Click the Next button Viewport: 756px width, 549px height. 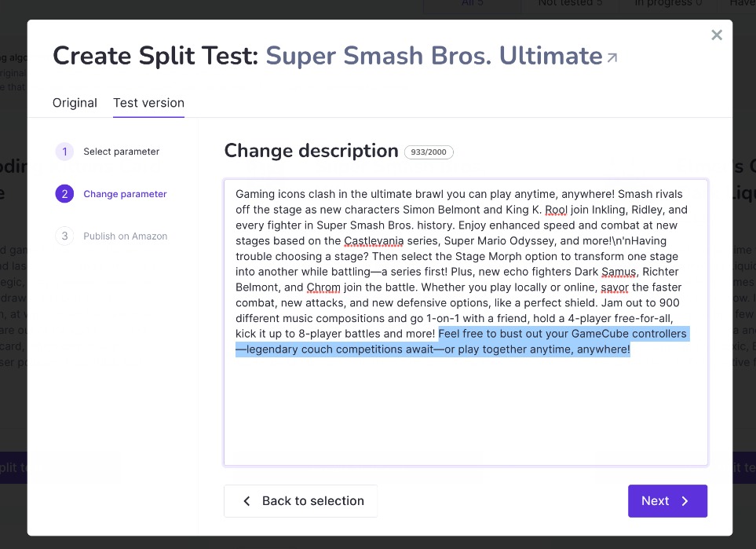click(x=667, y=501)
